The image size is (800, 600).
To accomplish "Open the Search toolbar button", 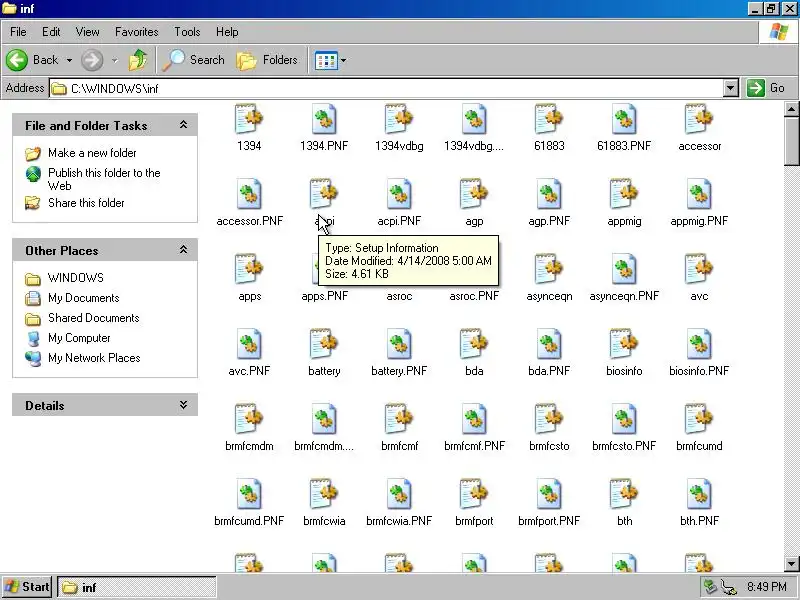I will click(194, 60).
